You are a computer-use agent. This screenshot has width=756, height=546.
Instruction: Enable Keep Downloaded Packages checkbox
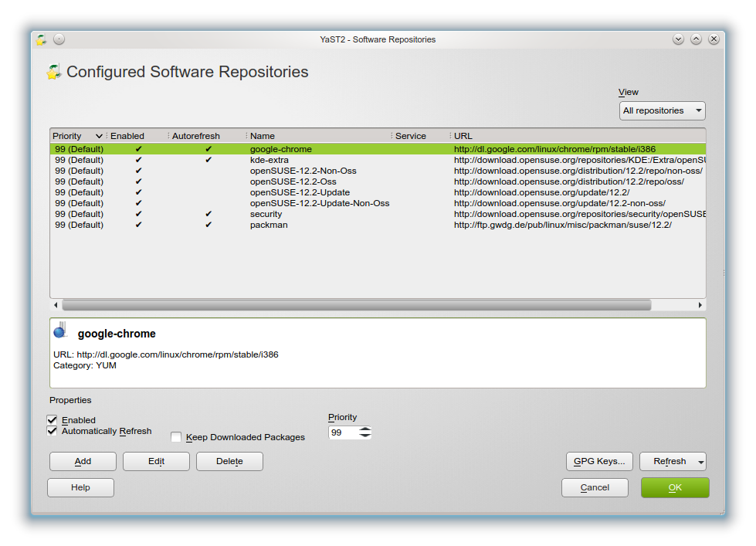176,437
